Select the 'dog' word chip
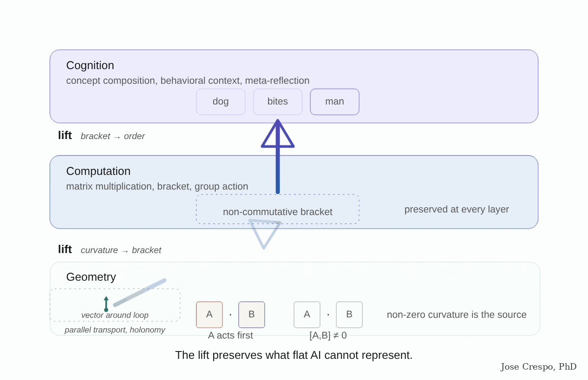This screenshot has width=588, height=380. [x=221, y=102]
